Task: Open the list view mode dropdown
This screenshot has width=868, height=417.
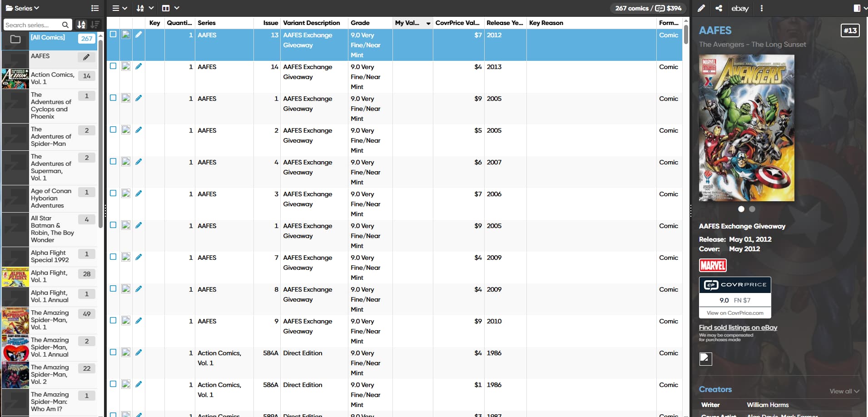Action: [120, 8]
